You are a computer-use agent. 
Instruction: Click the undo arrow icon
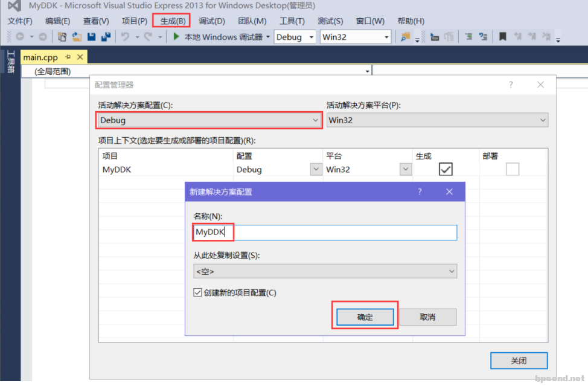125,37
